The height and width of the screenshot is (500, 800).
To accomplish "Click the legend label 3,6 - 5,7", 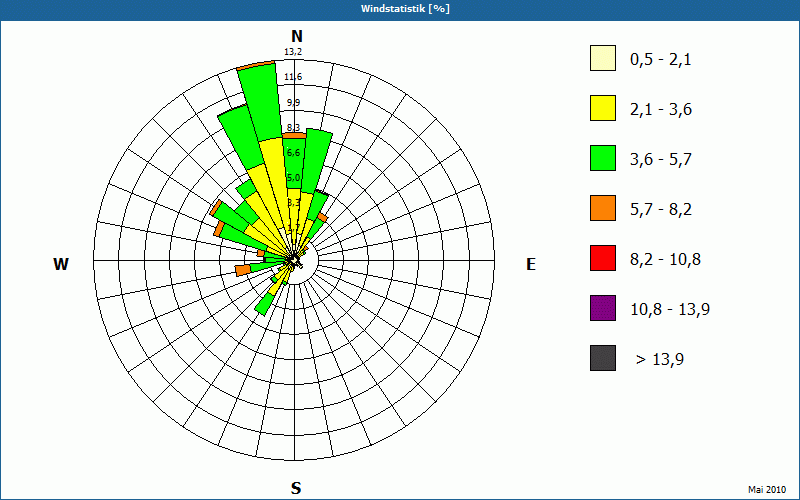I will pos(661,160).
